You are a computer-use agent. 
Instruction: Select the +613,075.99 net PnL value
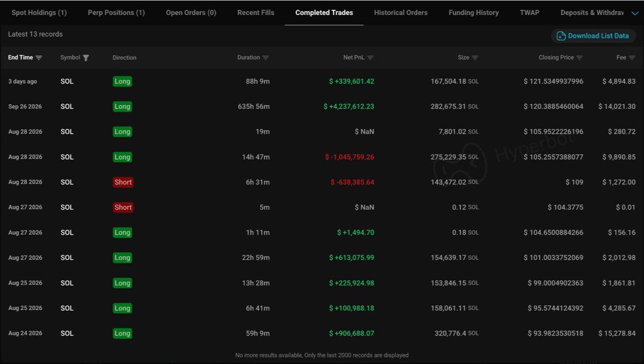352,258
